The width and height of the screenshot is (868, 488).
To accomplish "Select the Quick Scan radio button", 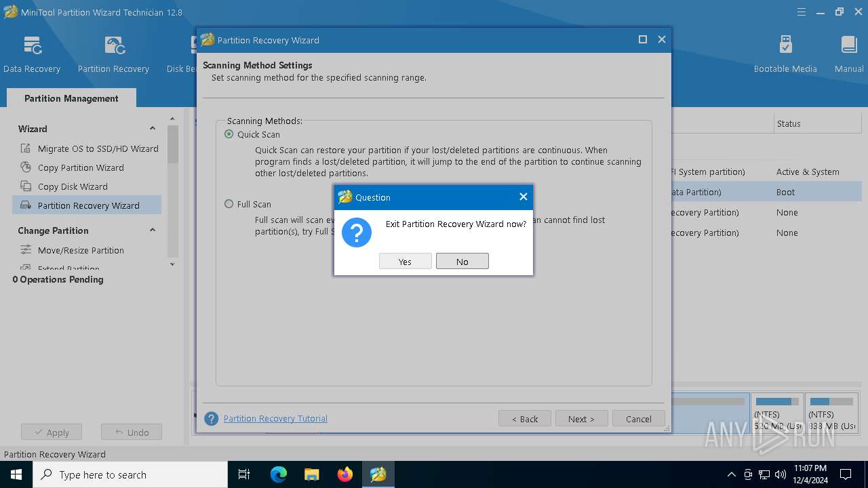I will (x=229, y=134).
